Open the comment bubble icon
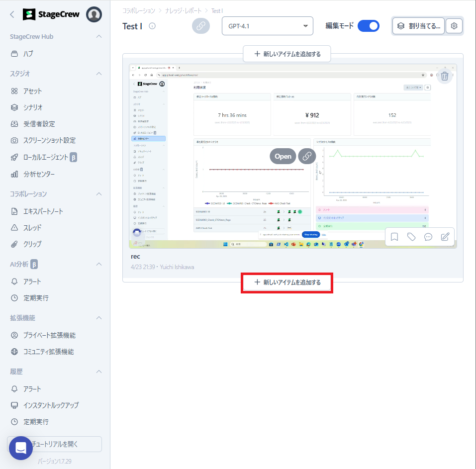The height and width of the screenshot is (469, 476). (x=428, y=237)
